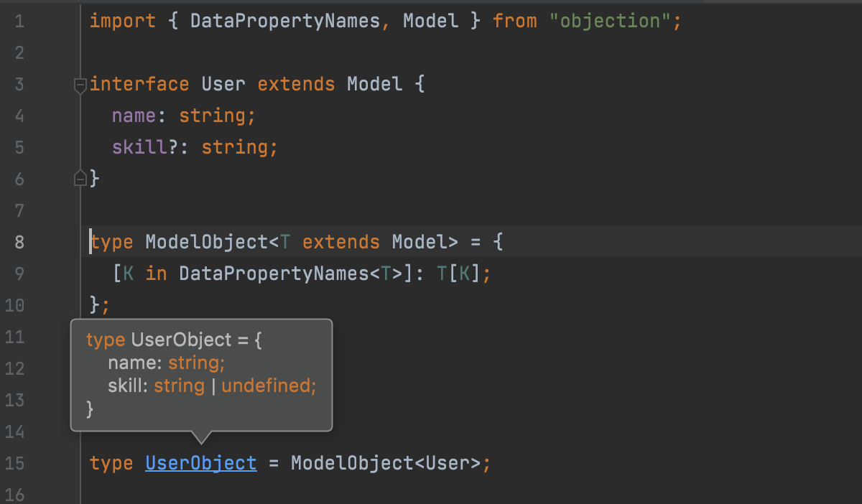The width and height of the screenshot is (862, 504).
Task: Click line number 8 in the gutter
Action: [19, 242]
